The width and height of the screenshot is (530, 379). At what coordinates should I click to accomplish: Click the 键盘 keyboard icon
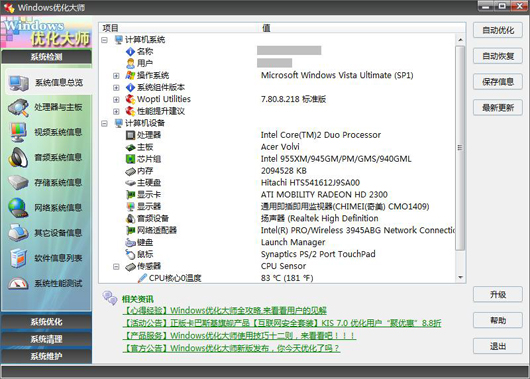point(130,242)
